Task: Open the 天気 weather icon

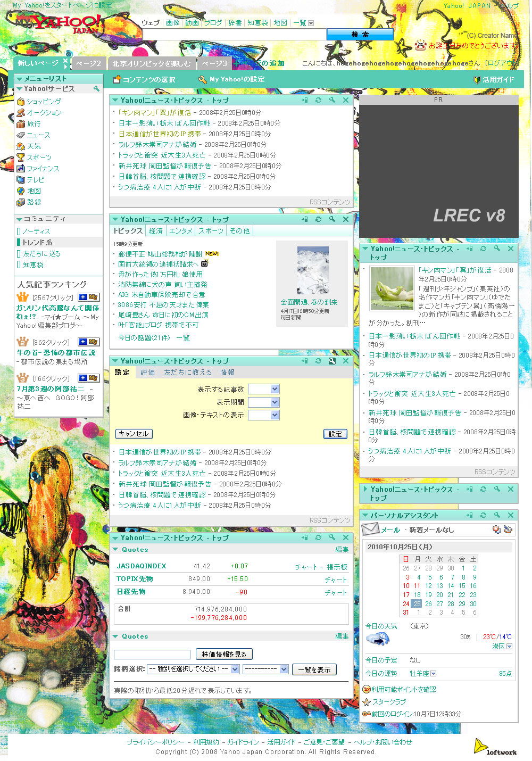Action: 21,146
